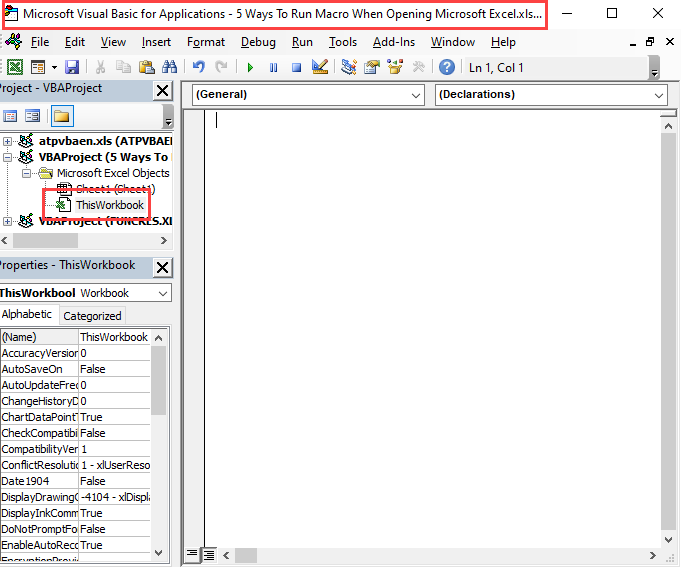The image size is (681, 567).
Task: Click the Find binoculars icon
Action: (x=169, y=67)
